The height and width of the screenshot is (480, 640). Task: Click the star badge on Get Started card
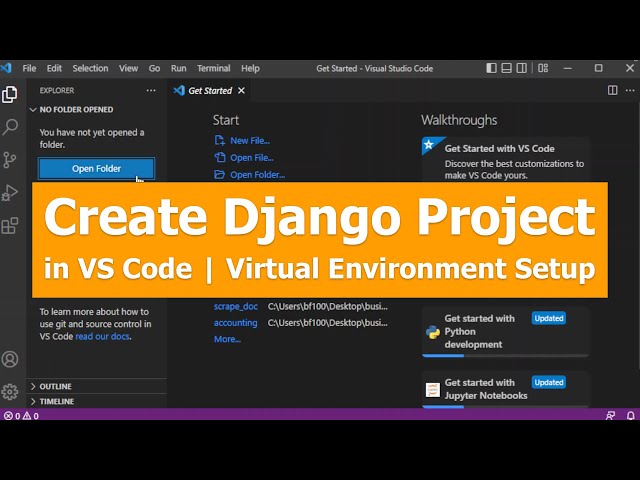coord(429,144)
